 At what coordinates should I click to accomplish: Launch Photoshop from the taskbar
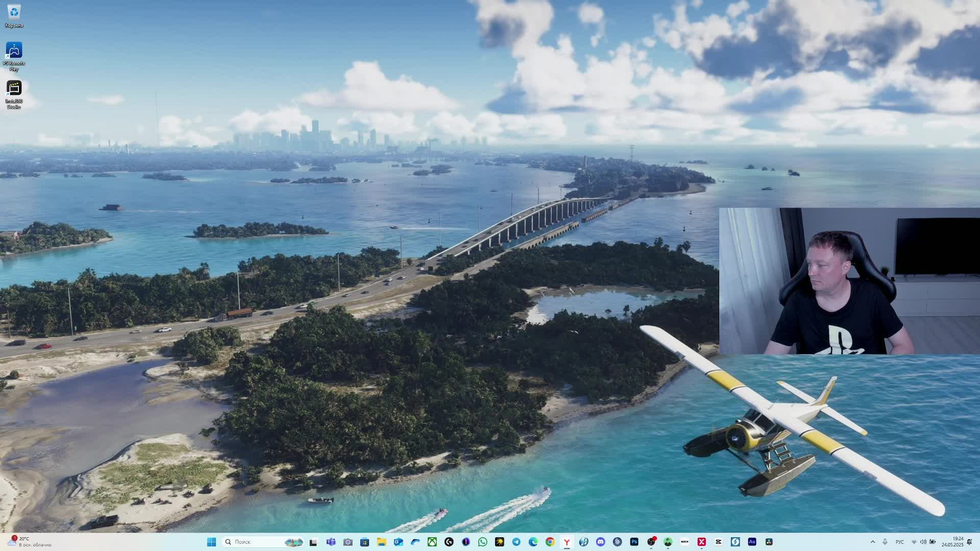click(x=634, y=542)
